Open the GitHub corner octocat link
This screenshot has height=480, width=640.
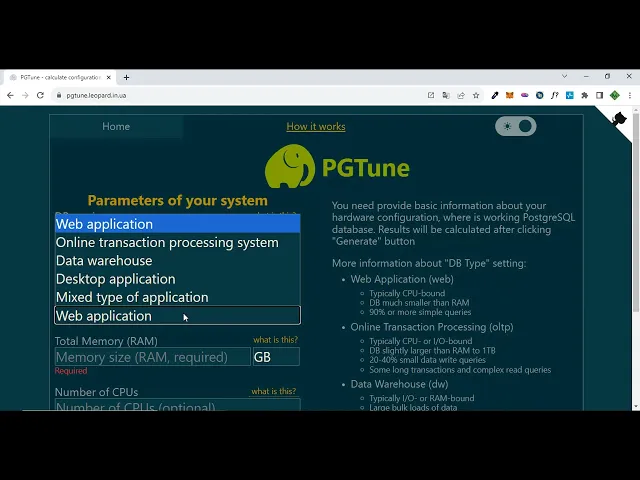[619, 119]
